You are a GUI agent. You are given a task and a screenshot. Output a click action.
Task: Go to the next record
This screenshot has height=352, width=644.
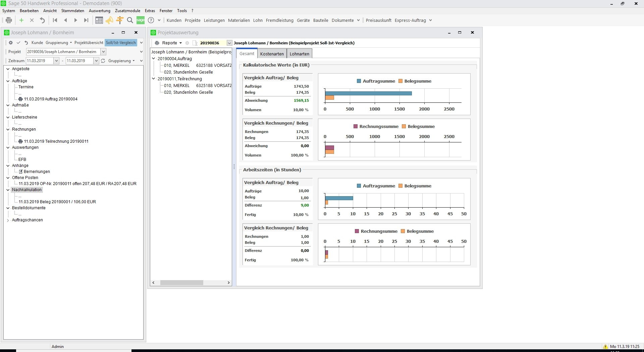[75, 20]
